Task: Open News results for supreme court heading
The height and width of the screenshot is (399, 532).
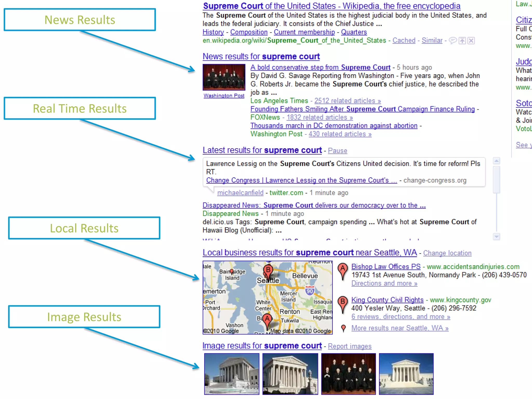Action: [x=261, y=56]
